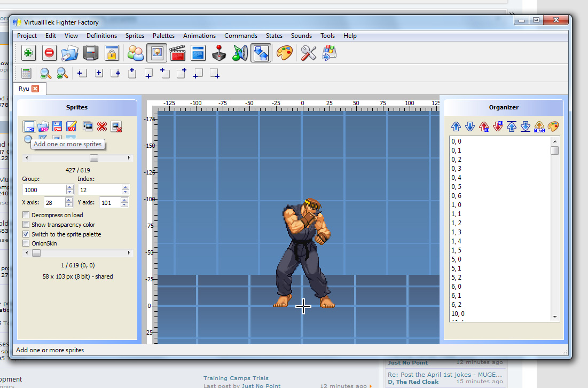Increase the Group value with up arrow
The image size is (588, 388).
click(70, 187)
